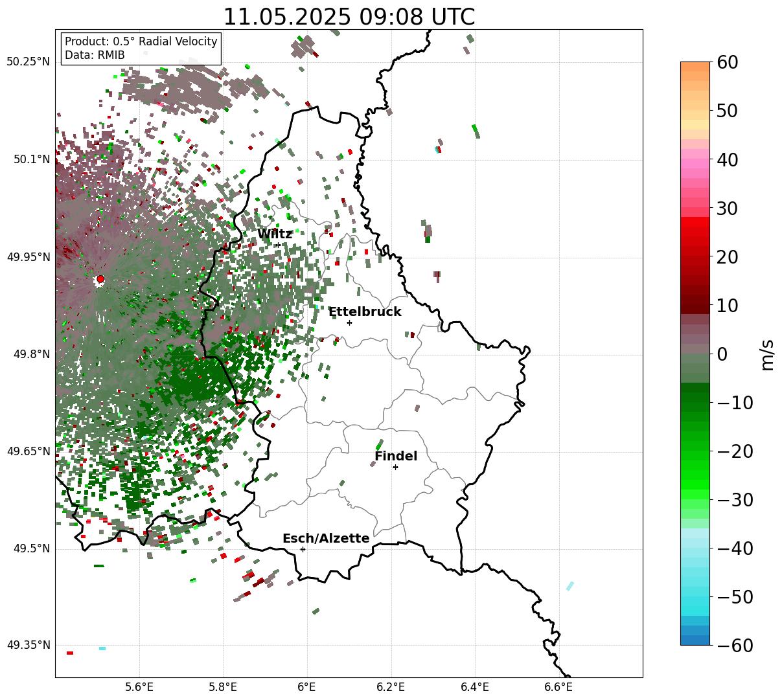Click the red radar location marker
782x700 pixels.
100,279
